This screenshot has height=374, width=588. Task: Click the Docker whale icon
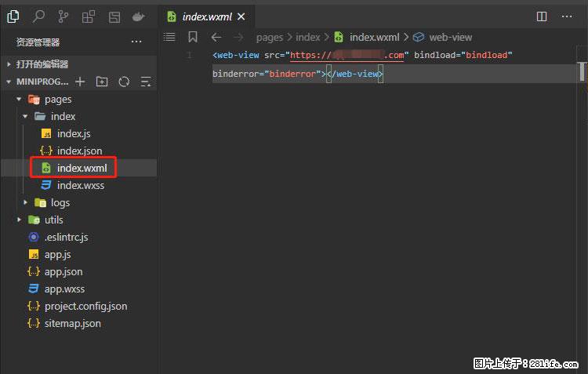pos(139,16)
